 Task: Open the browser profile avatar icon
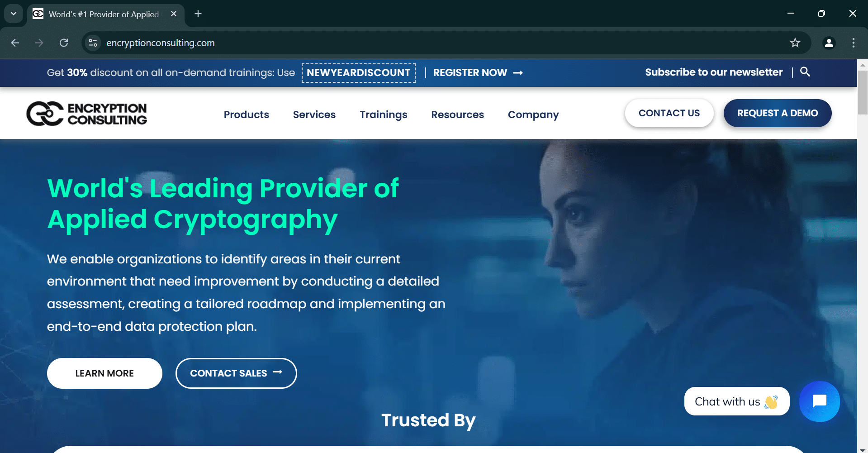[x=829, y=43]
